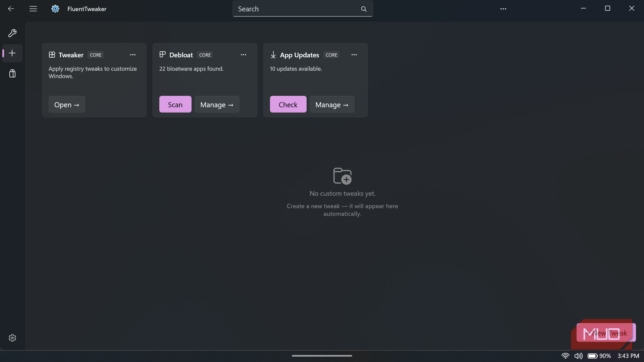Click the Tweaker card title
Viewport: 644px width, 362px height.
pyautogui.click(x=71, y=55)
